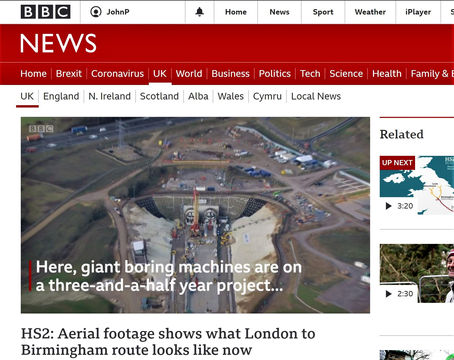Open Scotland sub-section

(159, 96)
